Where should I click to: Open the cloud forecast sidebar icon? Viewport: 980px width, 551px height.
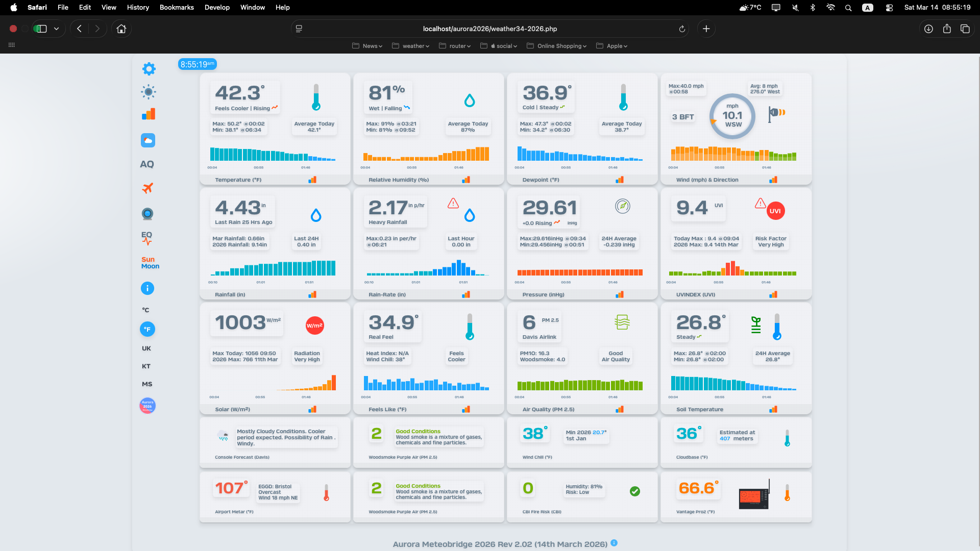point(148,140)
